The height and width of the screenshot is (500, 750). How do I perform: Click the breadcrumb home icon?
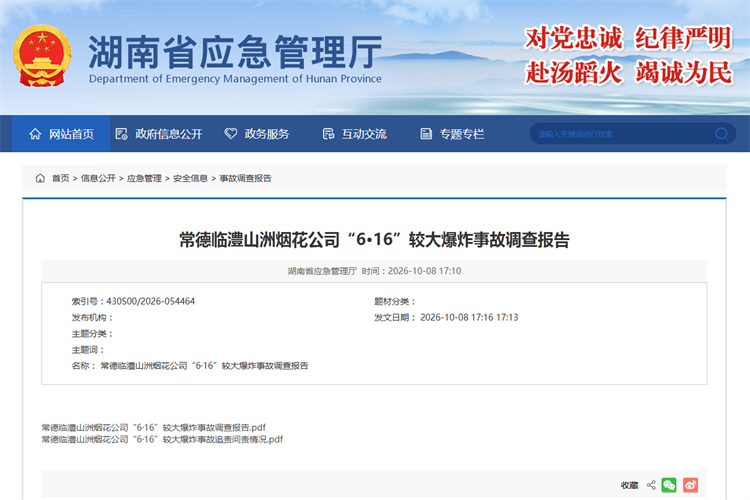click(40, 178)
